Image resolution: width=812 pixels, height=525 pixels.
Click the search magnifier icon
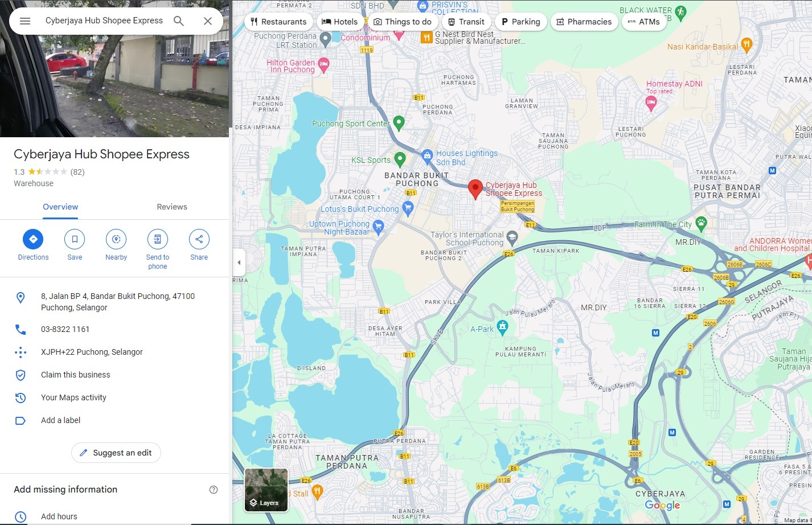[179, 21]
